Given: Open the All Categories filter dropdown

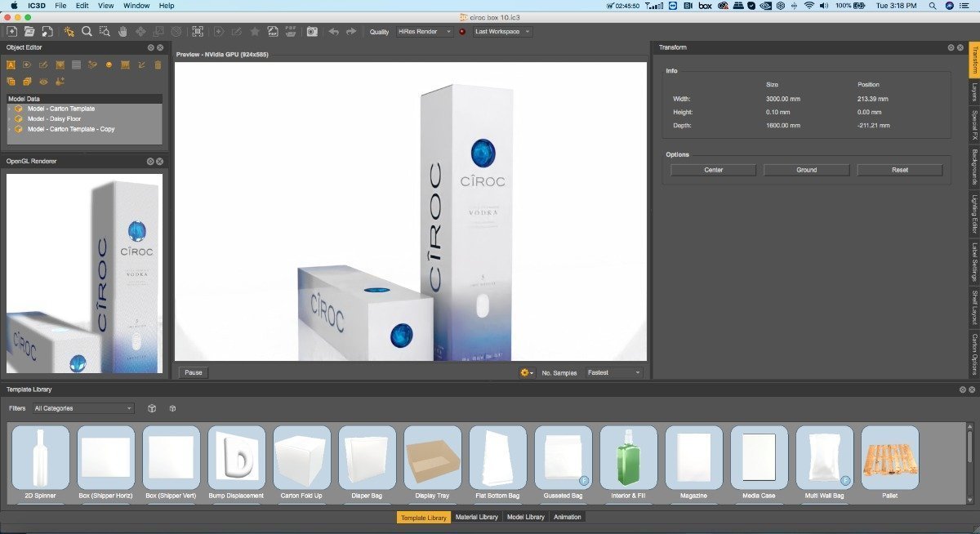Looking at the screenshot, I should click(82, 408).
